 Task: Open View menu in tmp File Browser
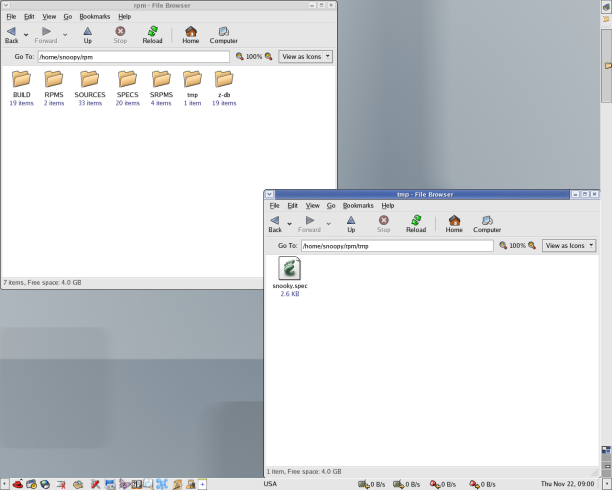[x=313, y=205]
